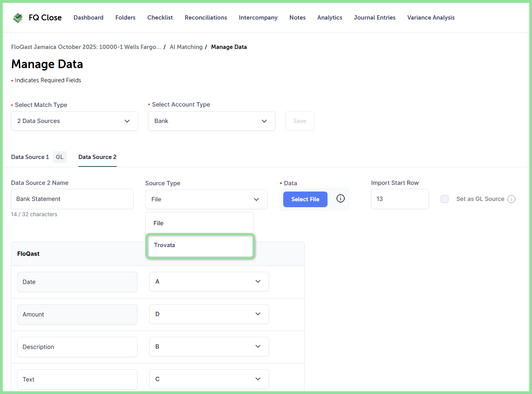Click the FloQast table header

tap(28, 254)
